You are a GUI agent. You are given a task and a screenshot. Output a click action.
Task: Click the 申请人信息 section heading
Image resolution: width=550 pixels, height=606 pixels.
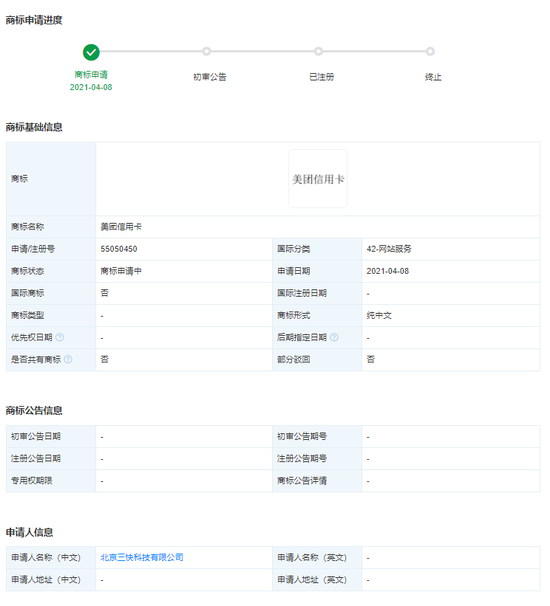pyautogui.click(x=29, y=532)
